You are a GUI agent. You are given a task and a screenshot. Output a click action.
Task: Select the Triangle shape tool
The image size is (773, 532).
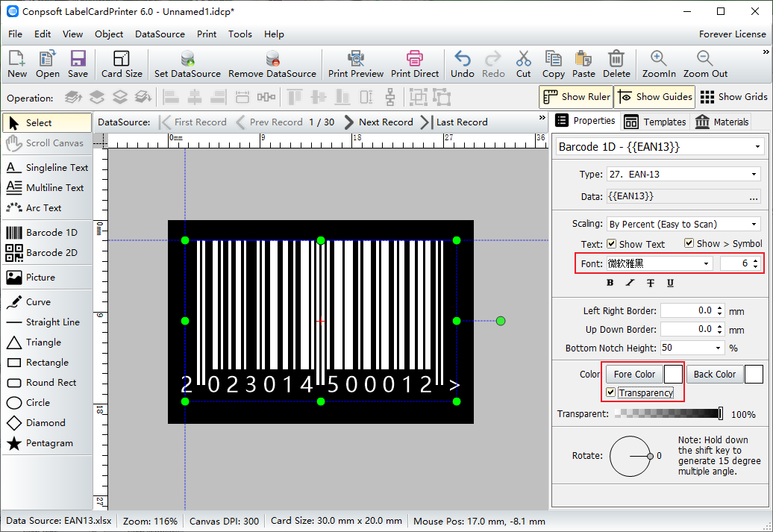[x=47, y=342]
